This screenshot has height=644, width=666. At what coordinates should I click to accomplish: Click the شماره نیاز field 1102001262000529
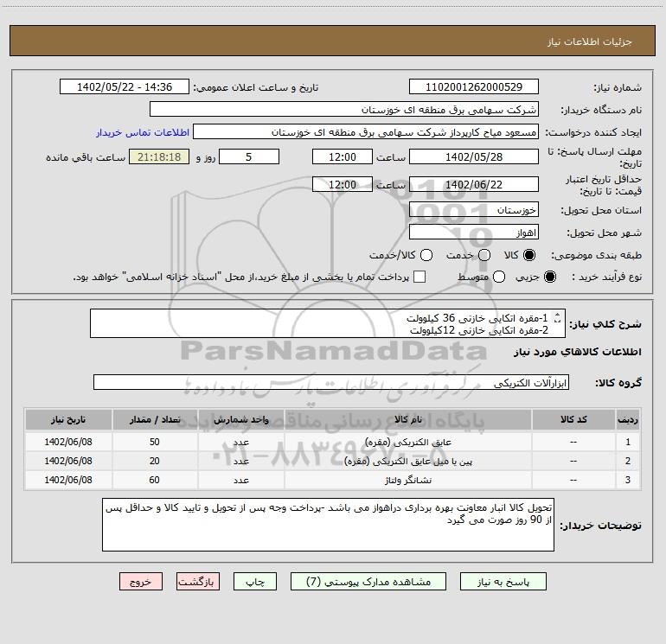[474, 87]
